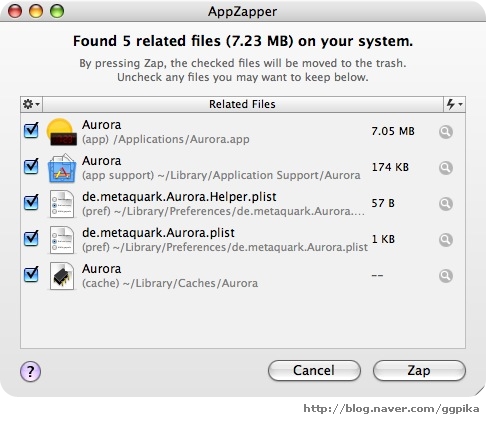Select the de.metaquark.Aurora.Helper.plist file name
Image resolution: width=486 pixels, height=421 pixels.
tap(179, 197)
